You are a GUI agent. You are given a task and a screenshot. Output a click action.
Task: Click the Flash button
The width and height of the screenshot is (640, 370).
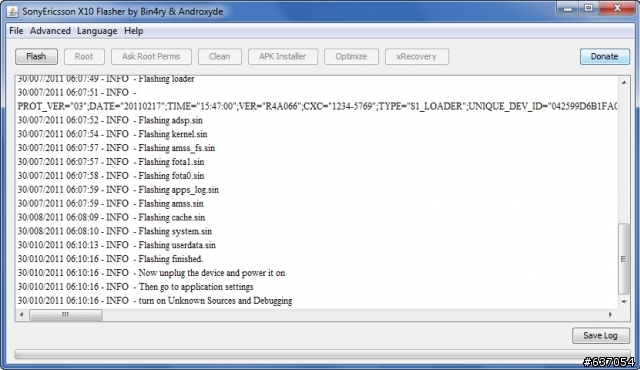tap(36, 56)
